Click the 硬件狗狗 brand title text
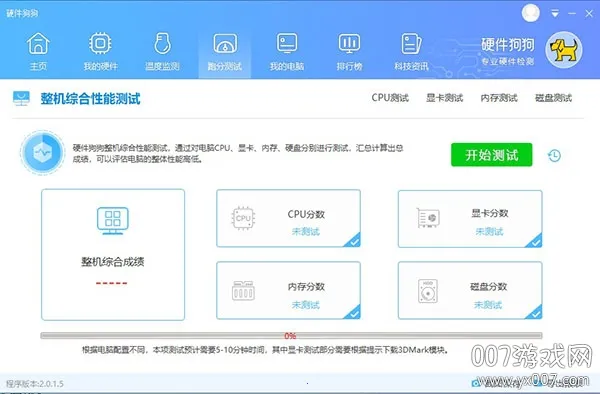The image size is (600, 394). click(x=507, y=45)
